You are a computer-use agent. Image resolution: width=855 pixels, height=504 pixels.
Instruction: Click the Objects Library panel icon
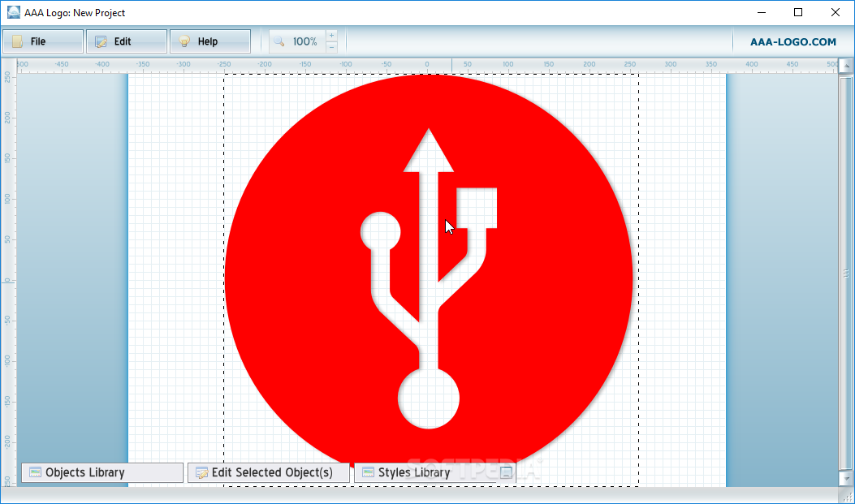pos(34,472)
